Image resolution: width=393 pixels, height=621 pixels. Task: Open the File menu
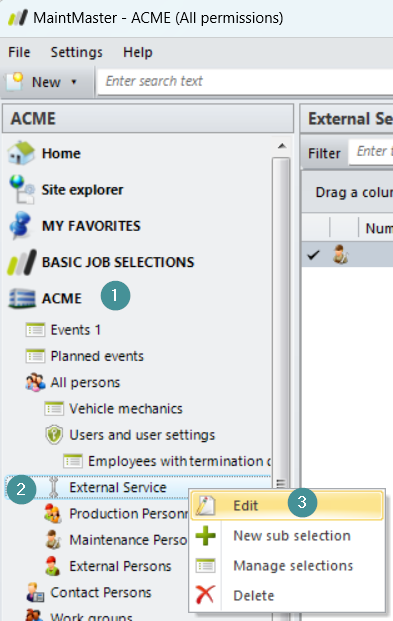(x=19, y=52)
